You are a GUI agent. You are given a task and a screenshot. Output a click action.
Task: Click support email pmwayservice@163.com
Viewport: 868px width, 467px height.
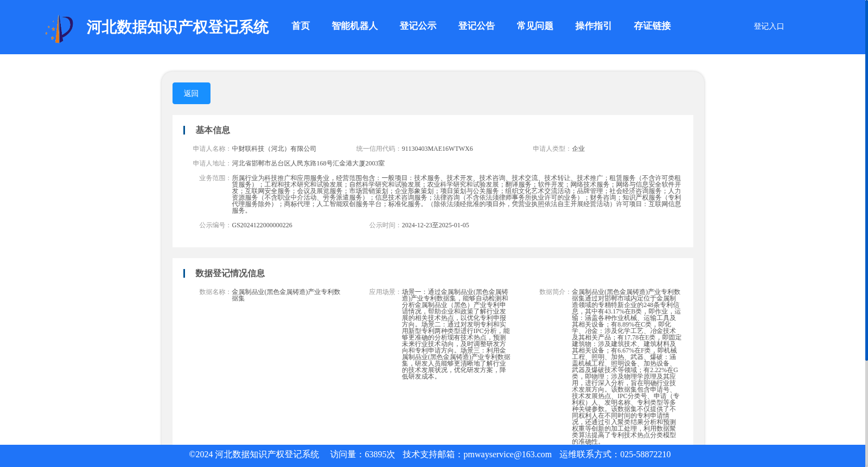tap(507, 455)
